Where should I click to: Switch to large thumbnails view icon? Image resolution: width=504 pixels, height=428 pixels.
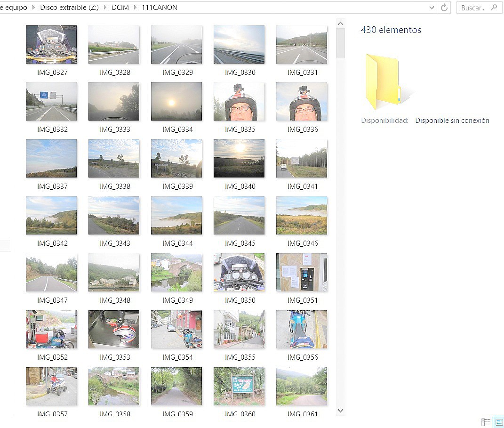(x=499, y=422)
